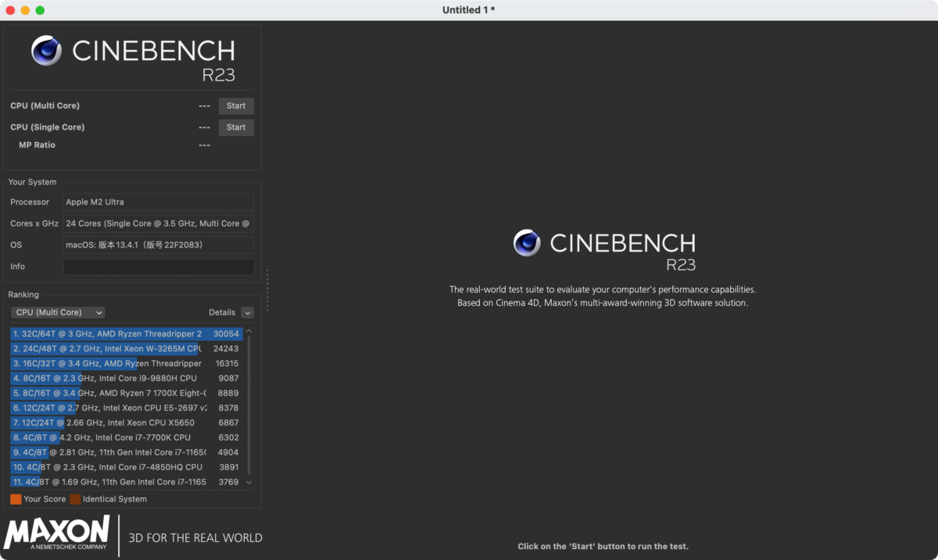
Task: Click the score 30054 in ranking
Action: click(x=226, y=334)
